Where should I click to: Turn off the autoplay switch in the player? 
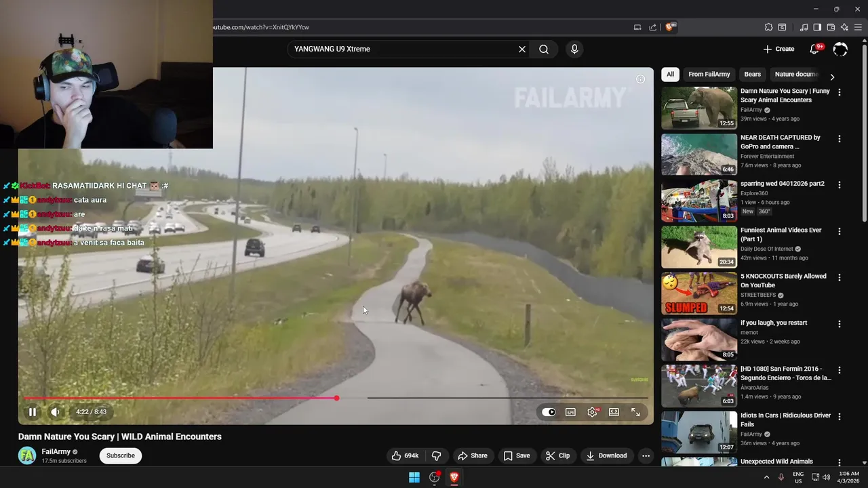pyautogui.click(x=549, y=412)
